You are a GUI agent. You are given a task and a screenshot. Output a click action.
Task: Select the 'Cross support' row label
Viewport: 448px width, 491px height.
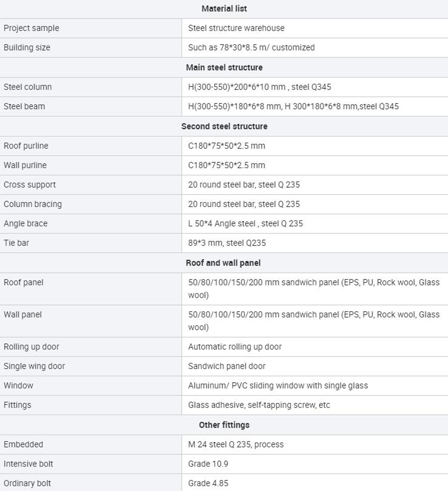click(30, 185)
